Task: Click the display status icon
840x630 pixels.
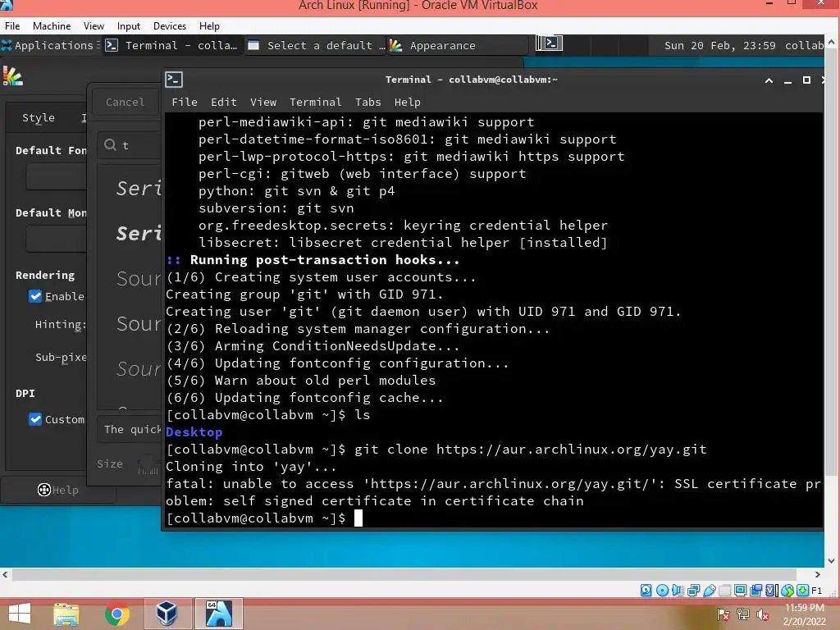Action: (741, 591)
